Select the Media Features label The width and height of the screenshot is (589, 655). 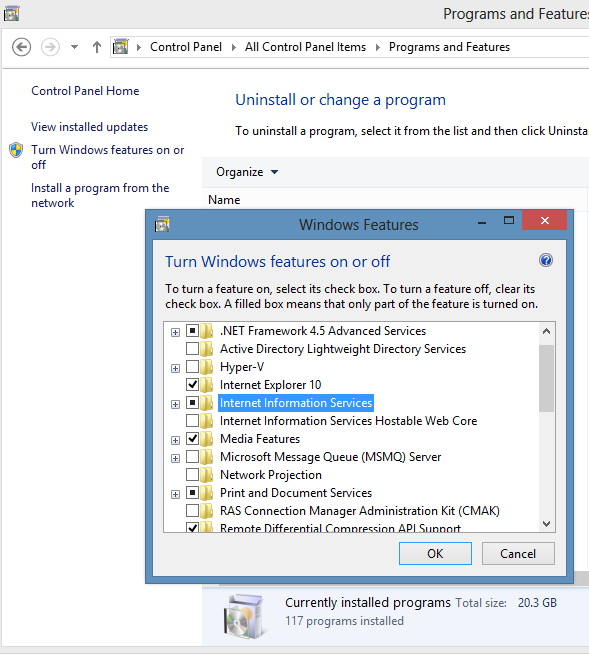coord(260,439)
